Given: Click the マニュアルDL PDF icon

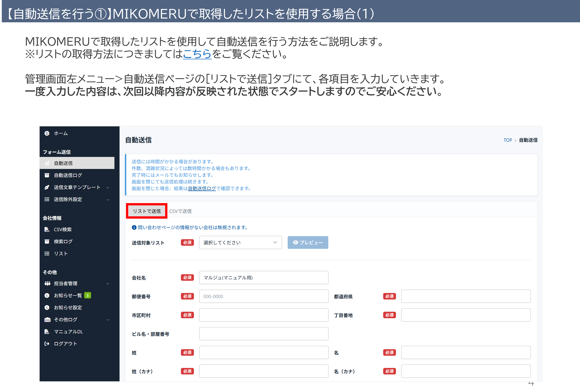Looking at the screenshot, I should 47,331.
